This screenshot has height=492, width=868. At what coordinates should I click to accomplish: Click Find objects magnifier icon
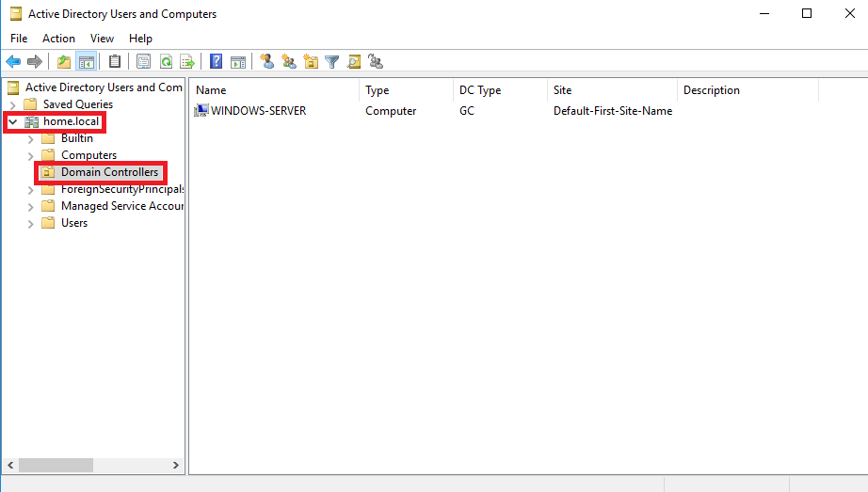(x=354, y=61)
